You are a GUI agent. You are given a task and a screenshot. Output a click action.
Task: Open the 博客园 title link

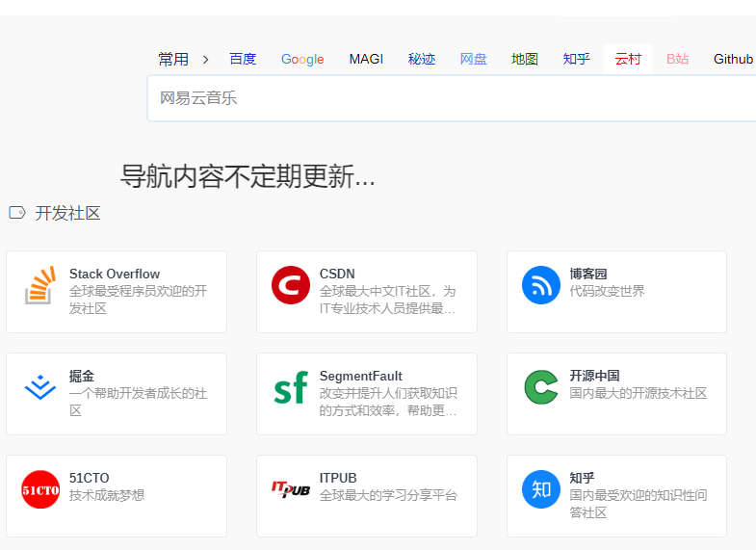(x=588, y=274)
